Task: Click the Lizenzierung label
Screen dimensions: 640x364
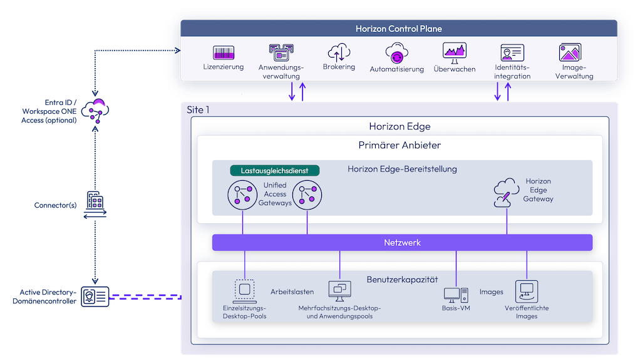Action: point(224,67)
